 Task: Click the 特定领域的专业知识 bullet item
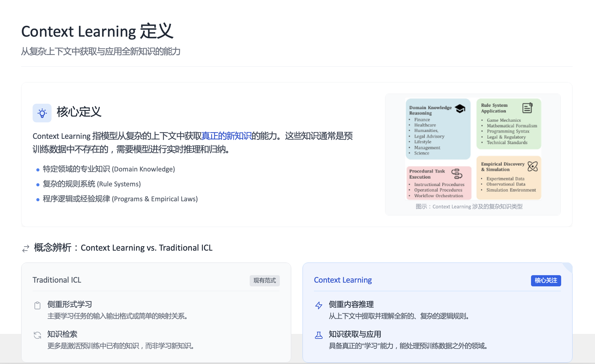coord(109,169)
